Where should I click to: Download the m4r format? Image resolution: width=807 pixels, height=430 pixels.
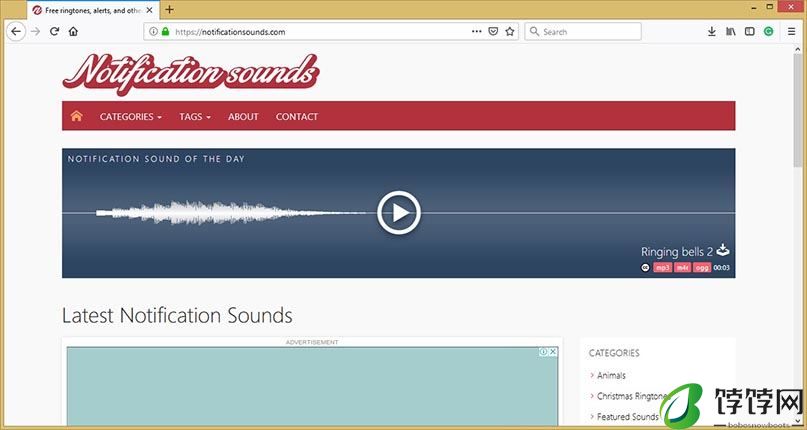click(x=682, y=267)
